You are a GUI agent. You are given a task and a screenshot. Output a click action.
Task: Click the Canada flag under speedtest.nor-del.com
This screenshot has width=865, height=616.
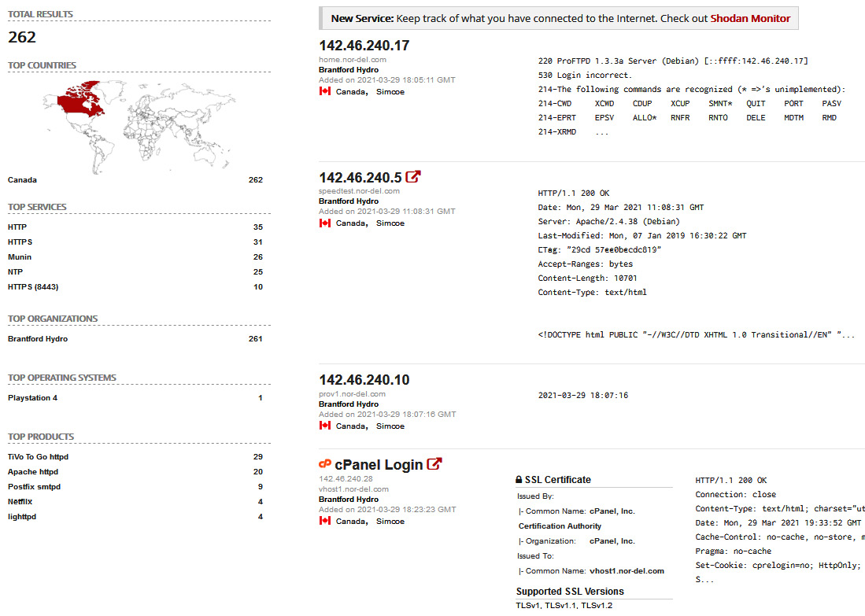pos(325,223)
